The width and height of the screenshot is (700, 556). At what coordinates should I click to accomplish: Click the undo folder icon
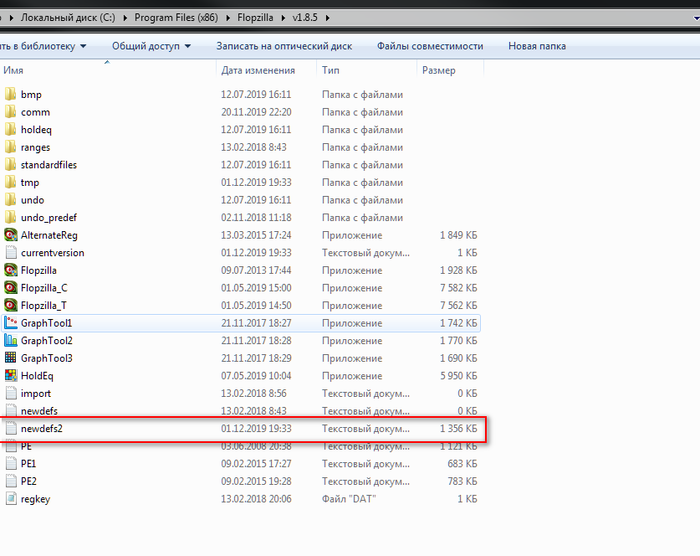(x=10, y=200)
